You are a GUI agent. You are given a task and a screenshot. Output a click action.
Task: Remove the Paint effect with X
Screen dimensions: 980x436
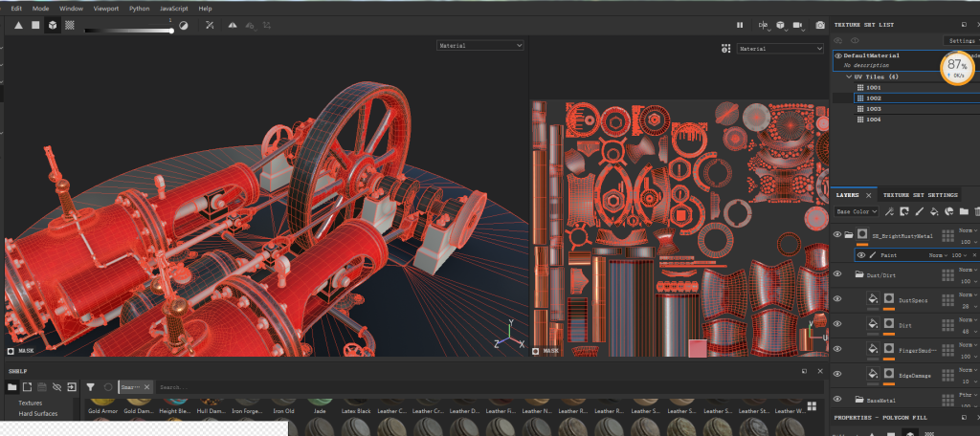pos(974,255)
